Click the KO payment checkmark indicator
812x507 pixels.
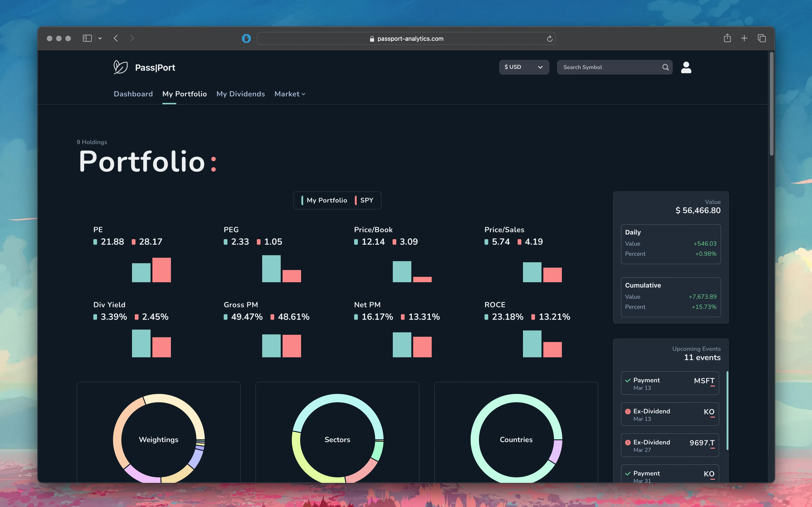[x=627, y=473]
